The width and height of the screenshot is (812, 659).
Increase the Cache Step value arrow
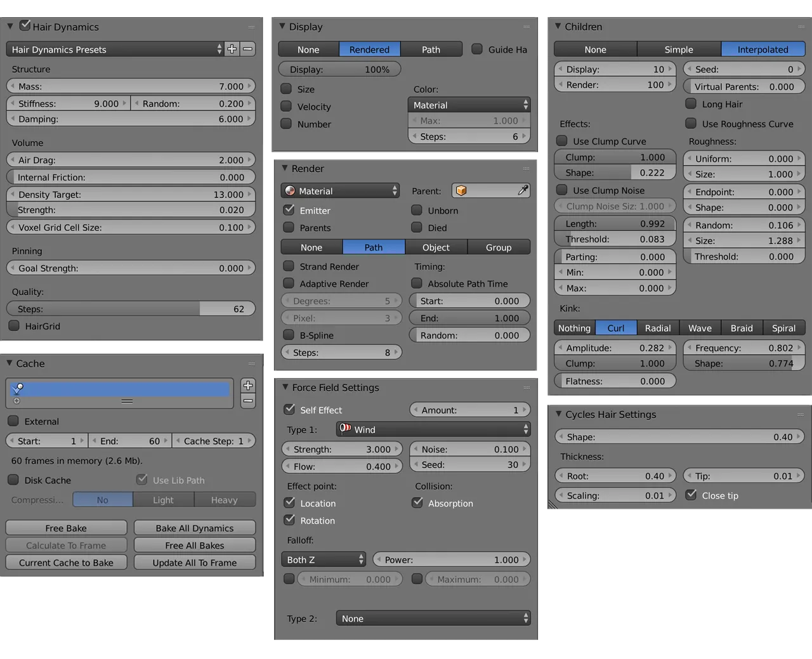tap(251, 441)
